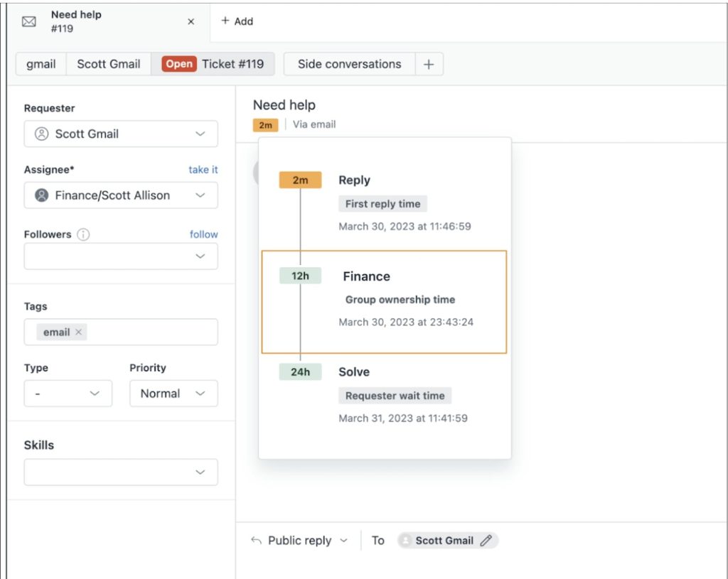Edit recipient with the pencil icon
728x579 pixels.
[486, 541]
